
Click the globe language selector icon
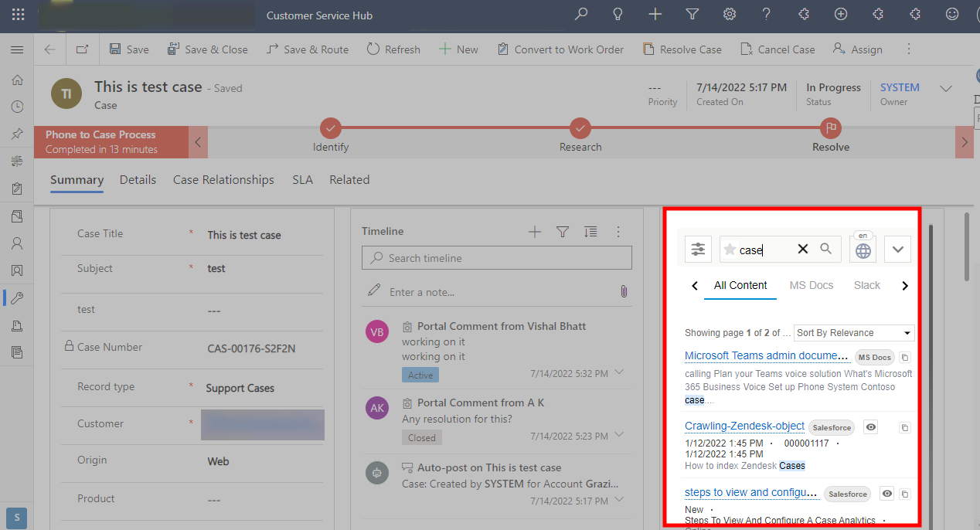point(863,250)
